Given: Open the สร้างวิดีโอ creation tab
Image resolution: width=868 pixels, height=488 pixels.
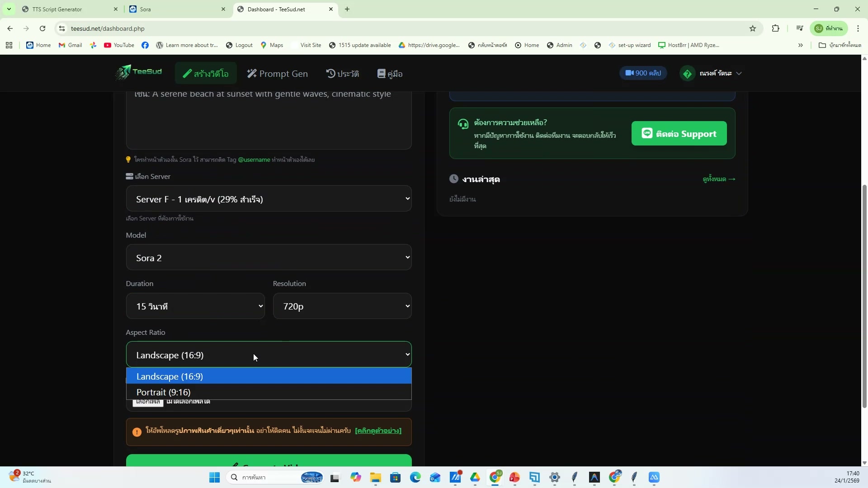Looking at the screenshot, I should coord(205,73).
